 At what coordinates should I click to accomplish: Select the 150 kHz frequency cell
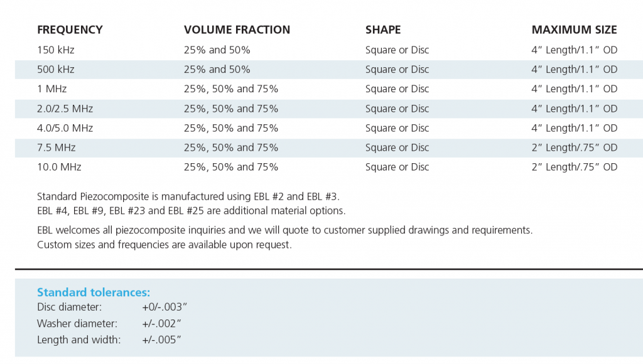56,50
